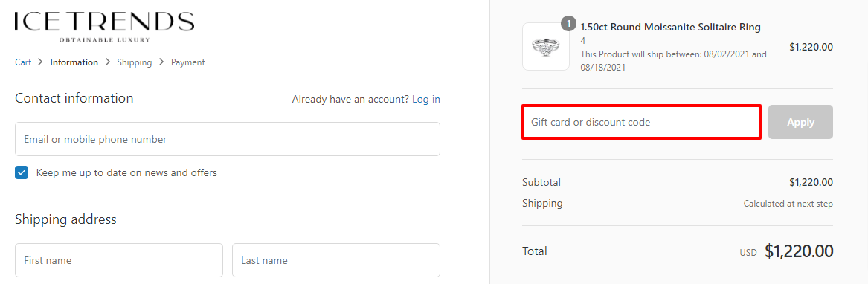
Task: Open the moissanite ring product thumbnail
Action: tap(546, 47)
